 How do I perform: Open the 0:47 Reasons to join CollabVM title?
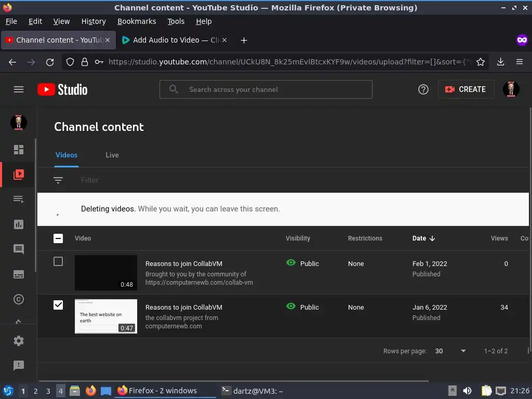pos(184,308)
